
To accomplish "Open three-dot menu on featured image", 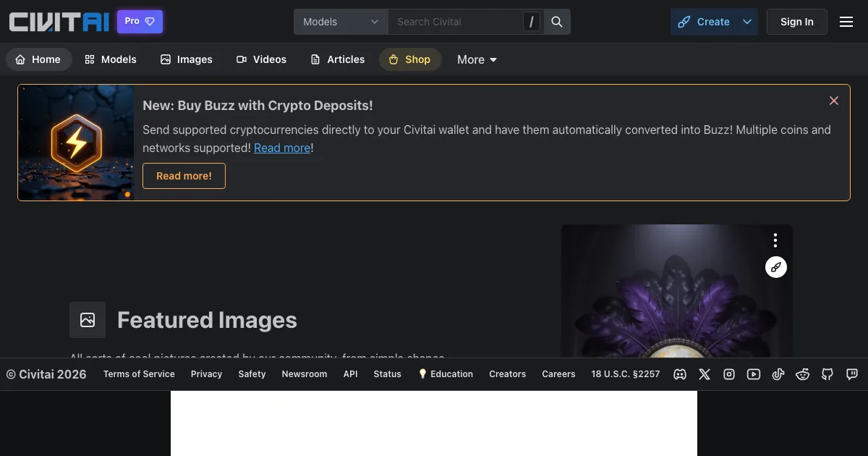I will click(775, 240).
